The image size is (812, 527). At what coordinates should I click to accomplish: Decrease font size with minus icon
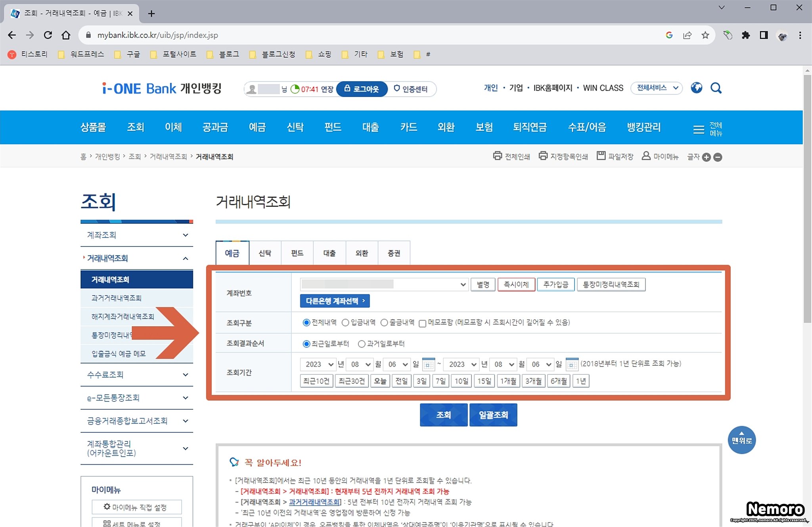tap(718, 157)
